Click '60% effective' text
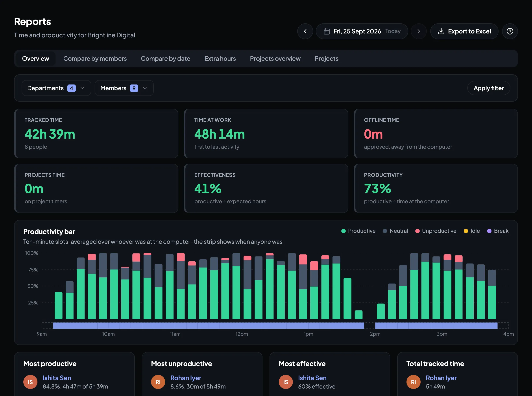 pyautogui.click(x=317, y=386)
